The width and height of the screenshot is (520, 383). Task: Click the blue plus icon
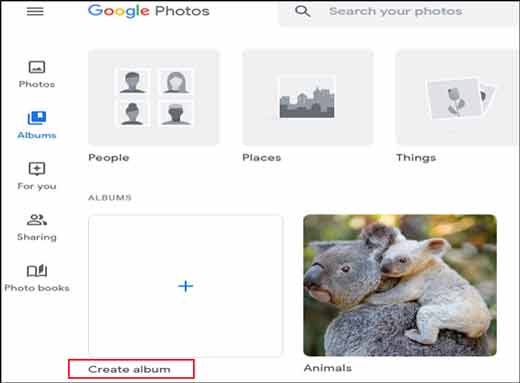pyautogui.click(x=186, y=286)
